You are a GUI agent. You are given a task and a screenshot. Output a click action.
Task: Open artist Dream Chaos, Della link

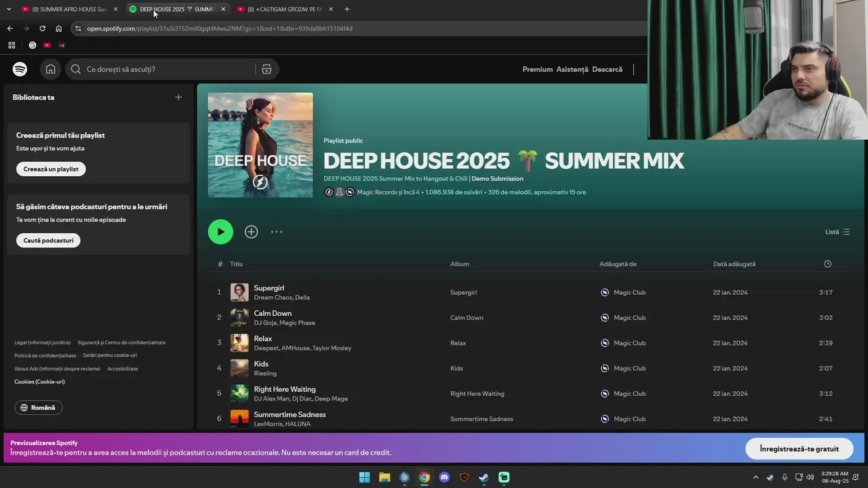point(281,298)
